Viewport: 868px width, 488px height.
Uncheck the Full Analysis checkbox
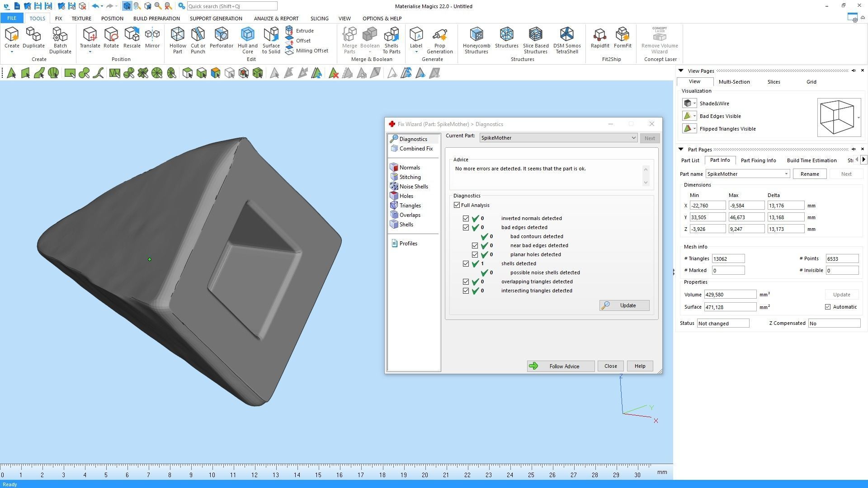(457, 205)
